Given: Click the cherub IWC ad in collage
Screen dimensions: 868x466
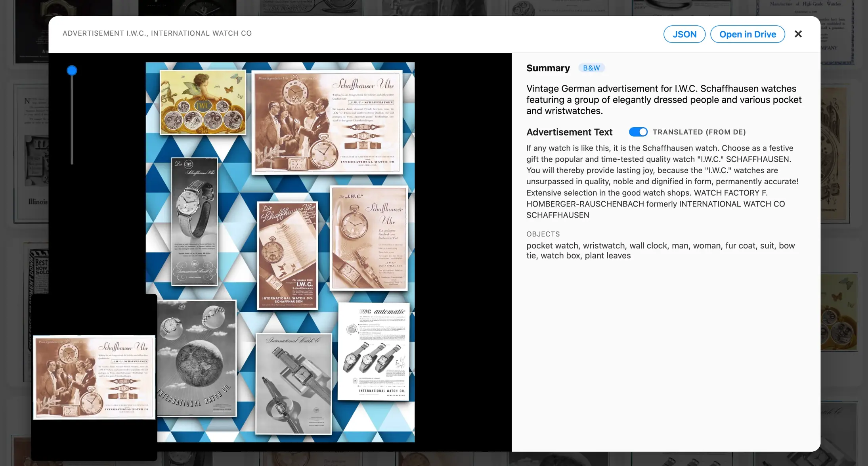Looking at the screenshot, I should (x=203, y=102).
